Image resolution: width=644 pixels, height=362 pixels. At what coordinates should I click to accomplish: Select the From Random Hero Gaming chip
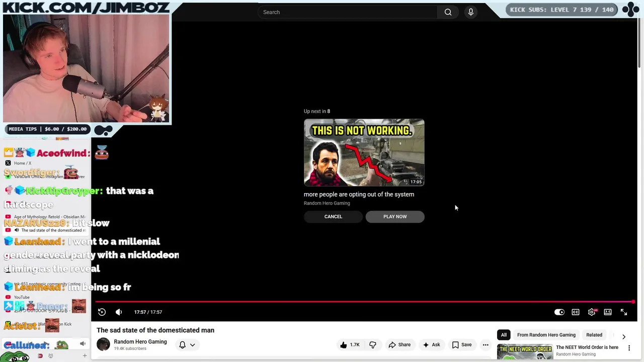[x=546, y=335]
